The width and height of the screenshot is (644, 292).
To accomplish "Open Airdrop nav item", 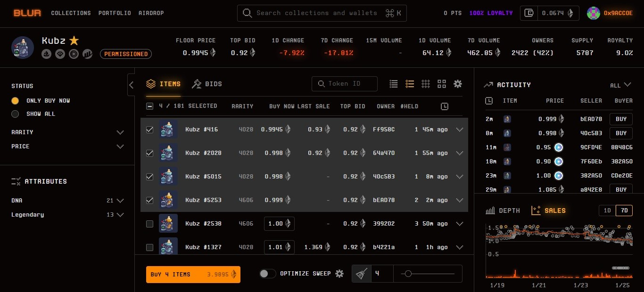I will (151, 13).
